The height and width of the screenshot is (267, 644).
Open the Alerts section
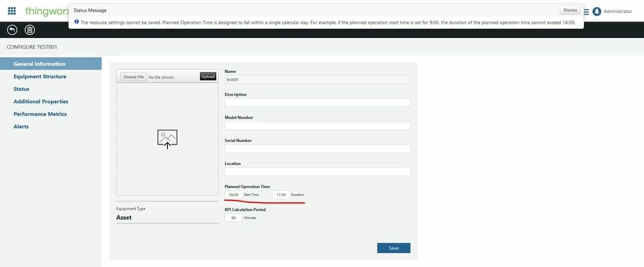(21, 126)
